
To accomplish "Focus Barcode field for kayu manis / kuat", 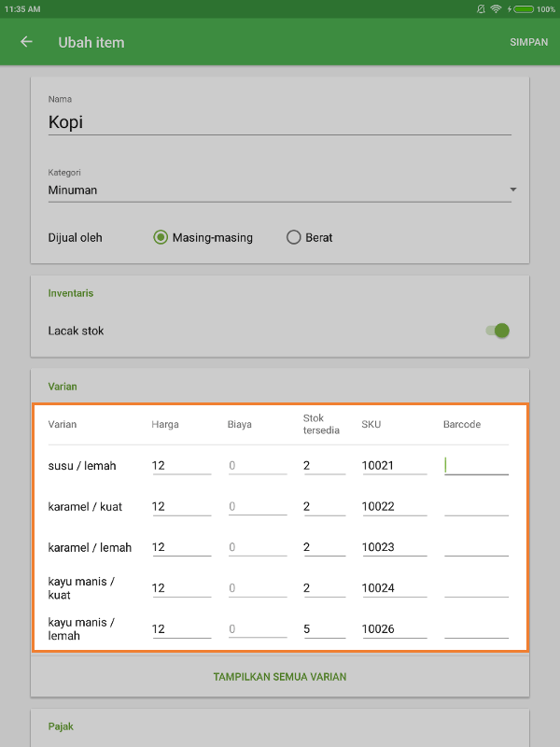I will (476, 588).
